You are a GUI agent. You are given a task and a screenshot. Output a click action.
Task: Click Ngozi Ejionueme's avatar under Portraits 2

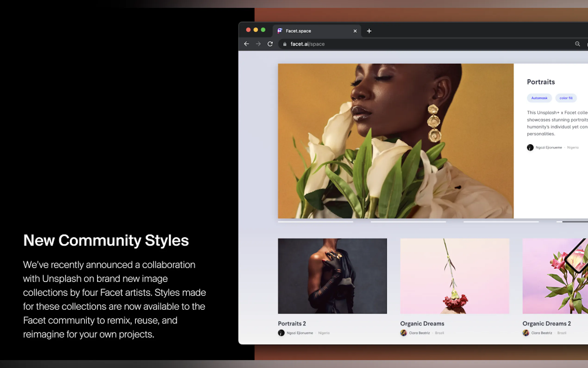281,333
